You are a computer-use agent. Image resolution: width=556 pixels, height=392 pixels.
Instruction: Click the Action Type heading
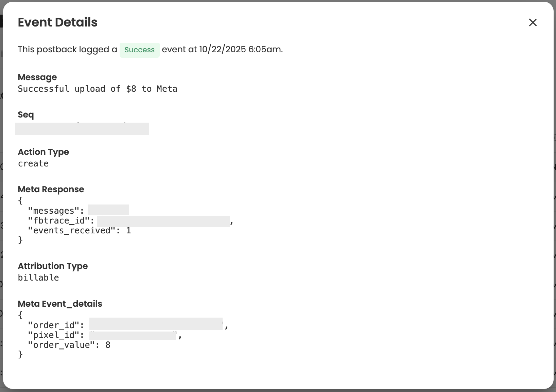point(43,152)
